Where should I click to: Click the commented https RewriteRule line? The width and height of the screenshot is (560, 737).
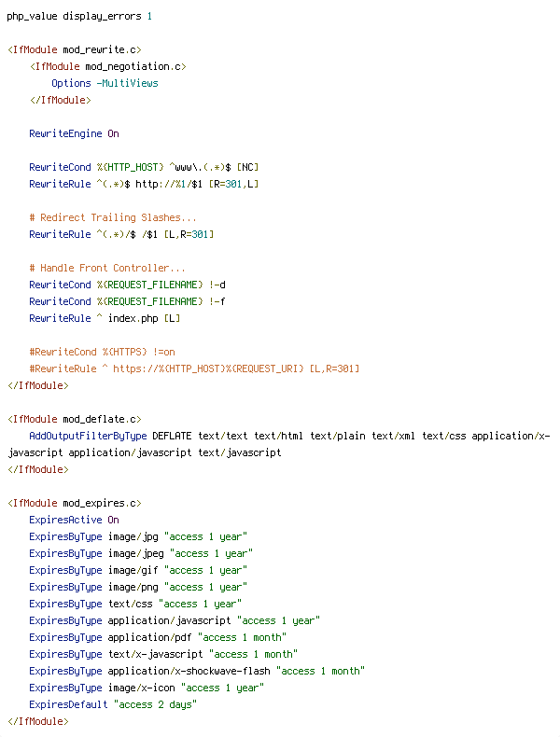pyautogui.click(x=194, y=368)
